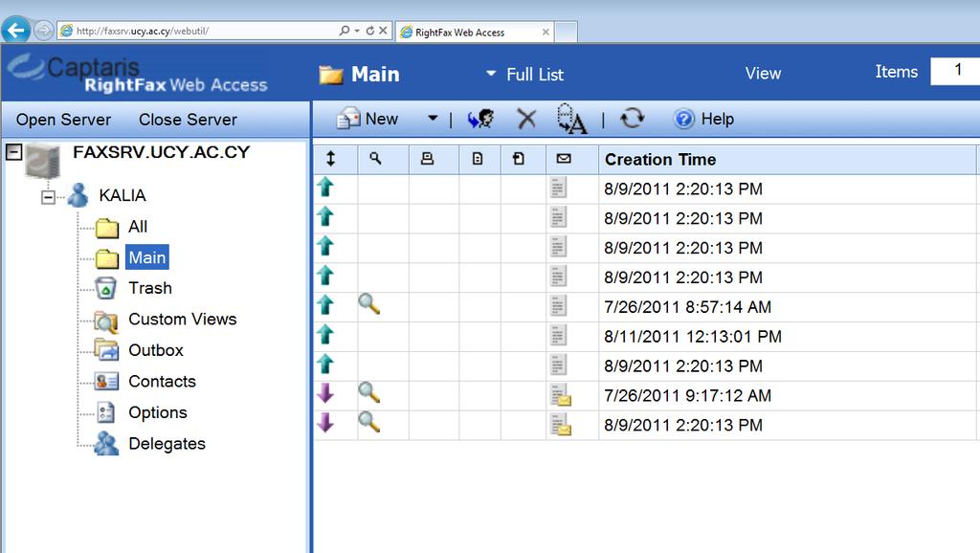Click browser Back button
The image size is (980, 553).
click(x=15, y=30)
